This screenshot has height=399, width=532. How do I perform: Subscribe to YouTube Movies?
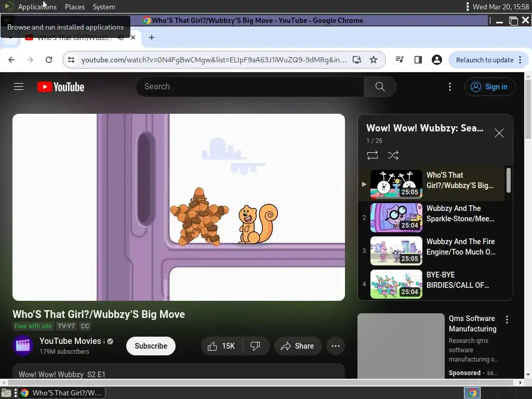tap(151, 345)
